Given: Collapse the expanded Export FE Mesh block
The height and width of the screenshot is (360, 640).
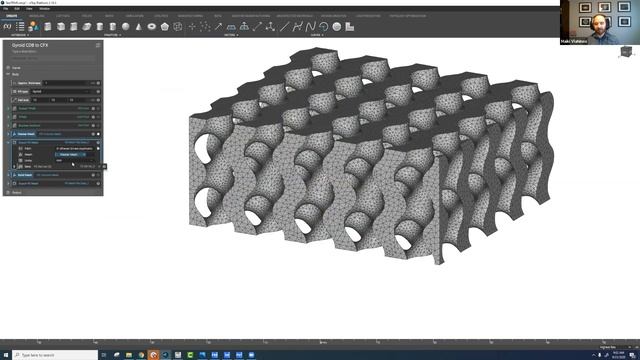Looking at the screenshot, I should point(8,142).
